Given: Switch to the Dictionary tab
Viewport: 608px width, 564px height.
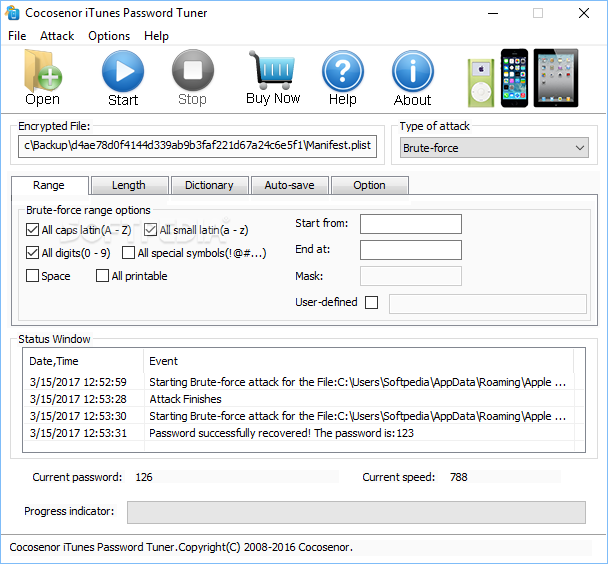Looking at the screenshot, I should [x=209, y=185].
